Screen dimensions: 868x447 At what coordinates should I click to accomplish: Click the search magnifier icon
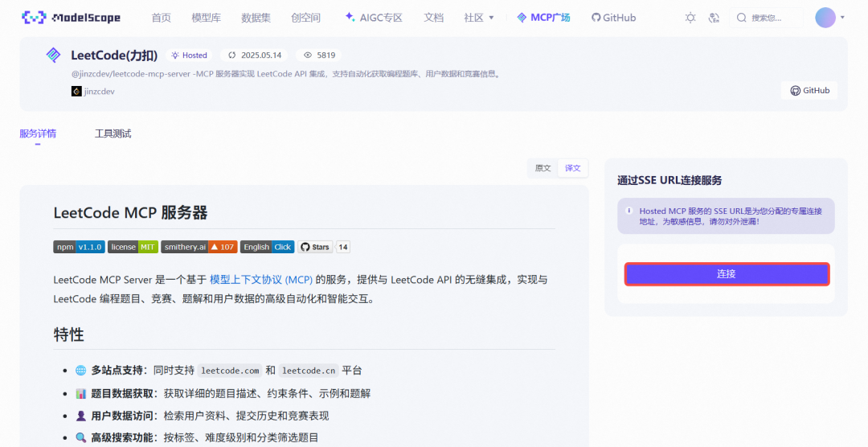coord(741,18)
